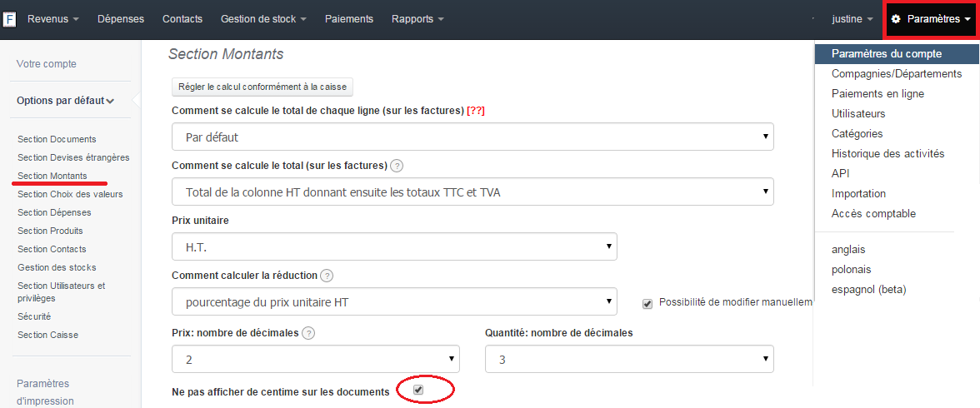The height and width of the screenshot is (408, 980).
Task: Click the gear icon beside Paramètres
Action: [896, 19]
